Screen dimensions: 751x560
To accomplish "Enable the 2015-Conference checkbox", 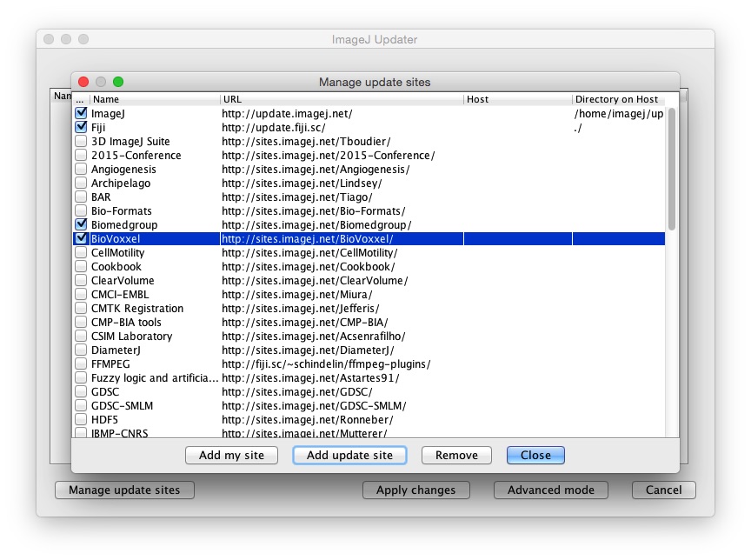I will 81,155.
